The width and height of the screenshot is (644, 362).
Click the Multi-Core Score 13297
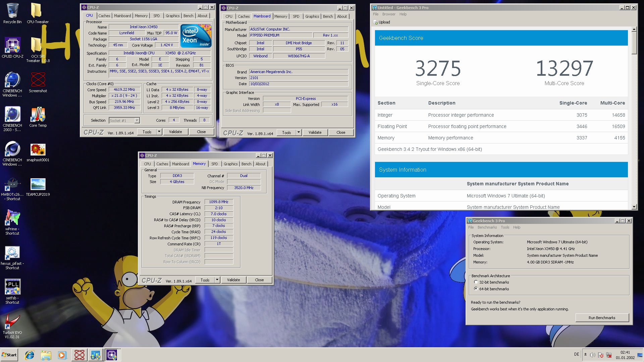tap(565, 69)
